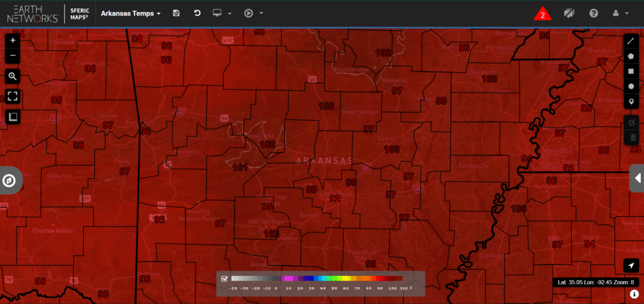Activate the magnifier zoom-to-area tool
The height and width of the screenshot is (304, 644).
(x=13, y=77)
